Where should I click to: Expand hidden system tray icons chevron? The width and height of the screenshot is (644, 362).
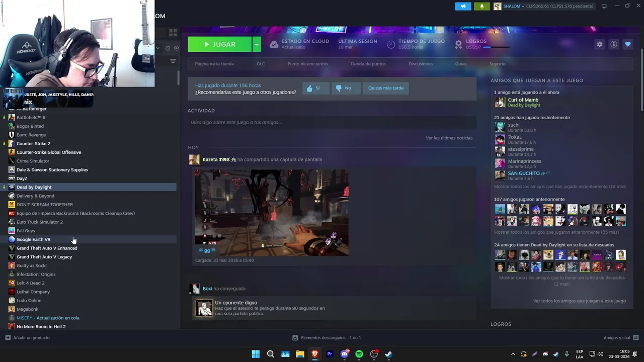coord(513,354)
